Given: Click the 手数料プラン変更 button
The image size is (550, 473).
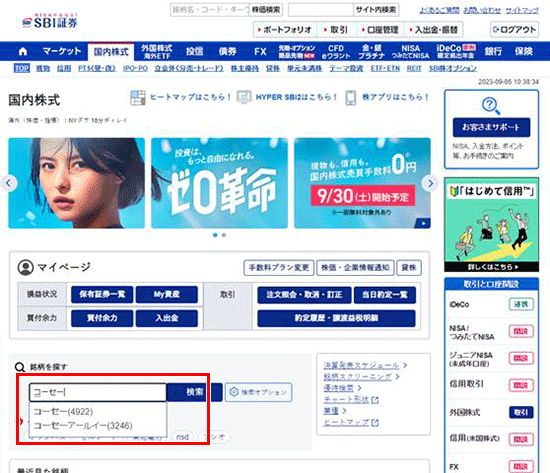Looking at the screenshot, I should point(279,268).
